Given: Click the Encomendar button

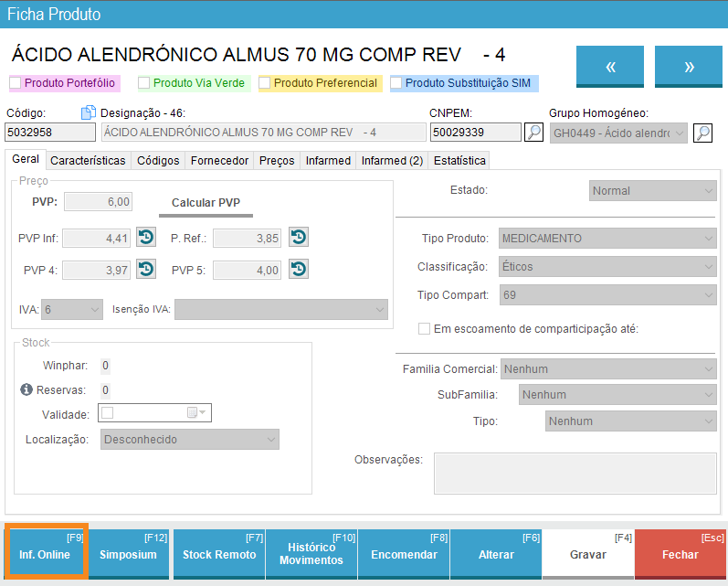Looking at the screenshot, I should [x=404, y=554].
